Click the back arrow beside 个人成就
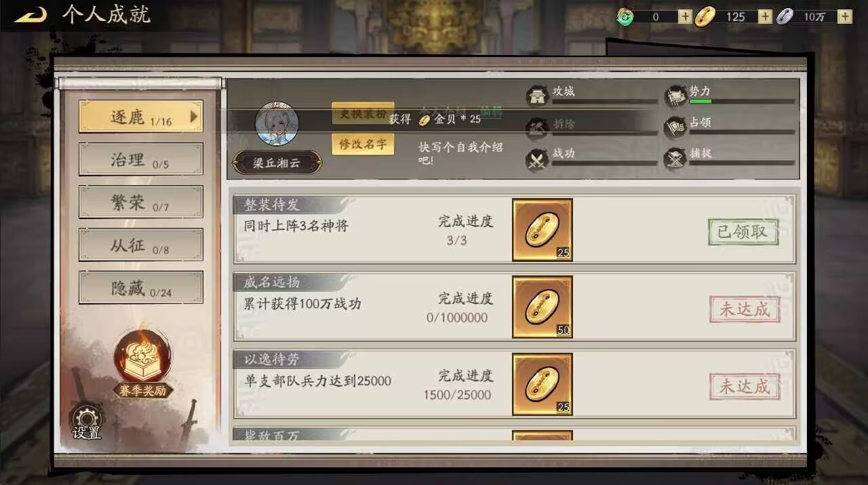 click(31, 14)
